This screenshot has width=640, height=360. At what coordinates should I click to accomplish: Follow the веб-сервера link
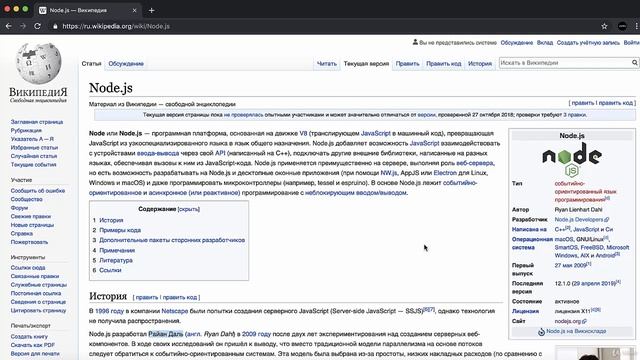[x=475, y=163]
